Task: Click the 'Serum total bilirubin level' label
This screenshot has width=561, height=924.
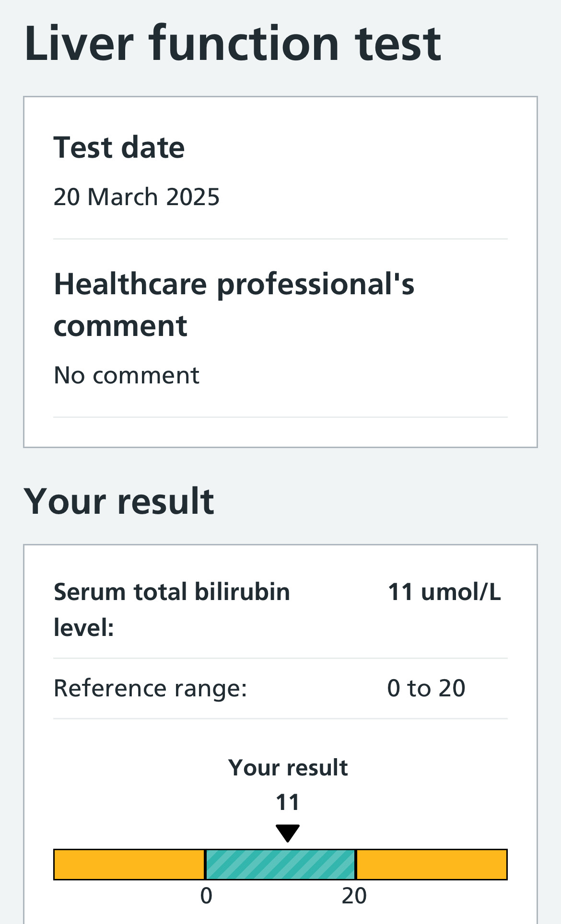Action: coord(172,609)
